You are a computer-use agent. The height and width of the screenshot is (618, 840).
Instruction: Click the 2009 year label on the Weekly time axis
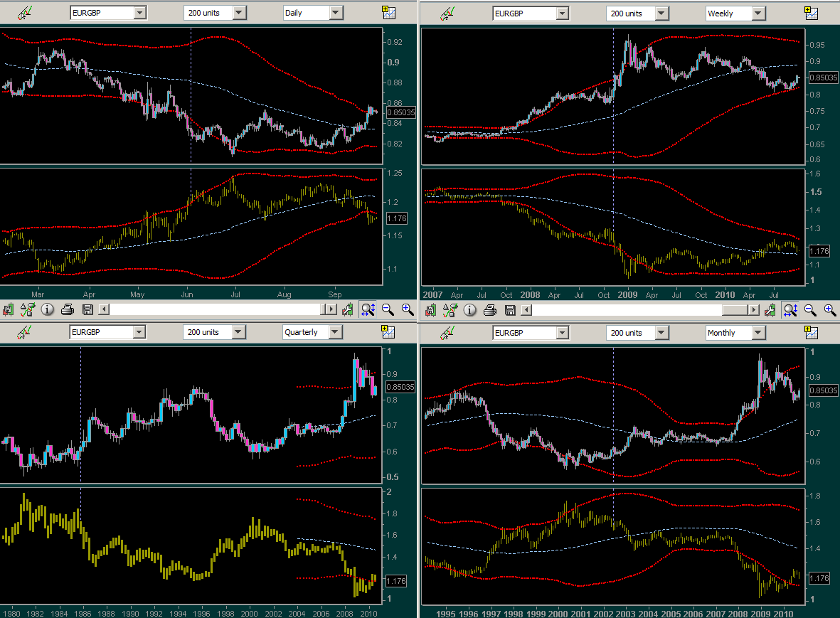coord(627,294)
